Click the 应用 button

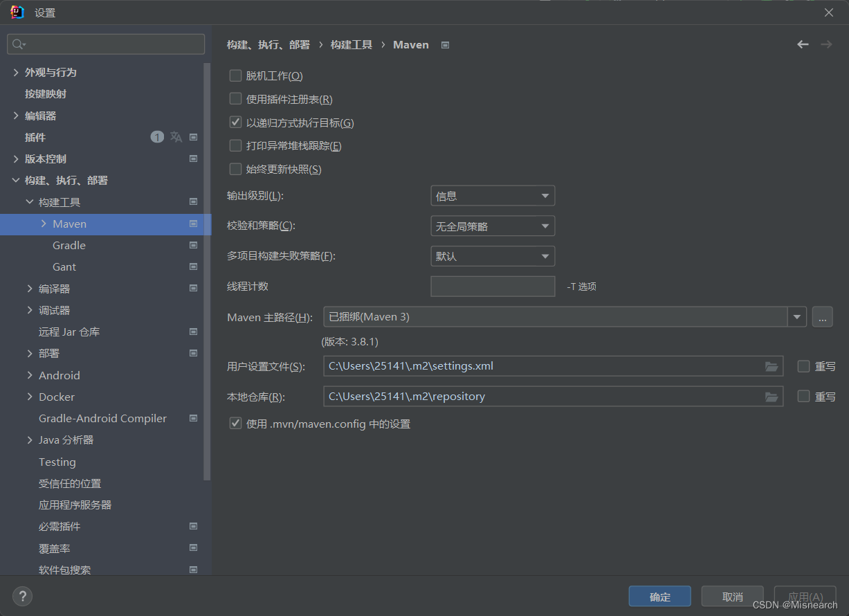click(x=805, y=597)
